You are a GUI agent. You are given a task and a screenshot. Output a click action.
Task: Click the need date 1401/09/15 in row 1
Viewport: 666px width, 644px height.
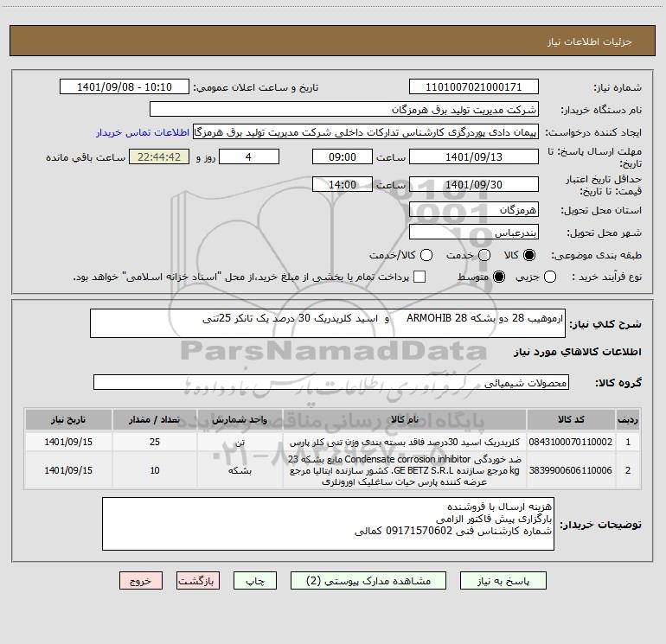click(68, 442)
